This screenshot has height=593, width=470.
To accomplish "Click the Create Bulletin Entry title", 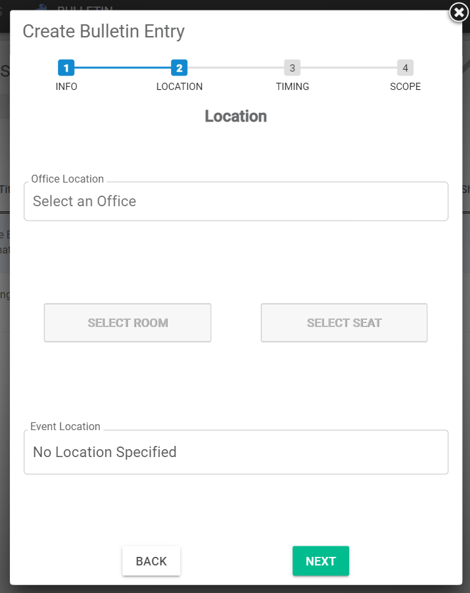I will (x=104, y=31).
